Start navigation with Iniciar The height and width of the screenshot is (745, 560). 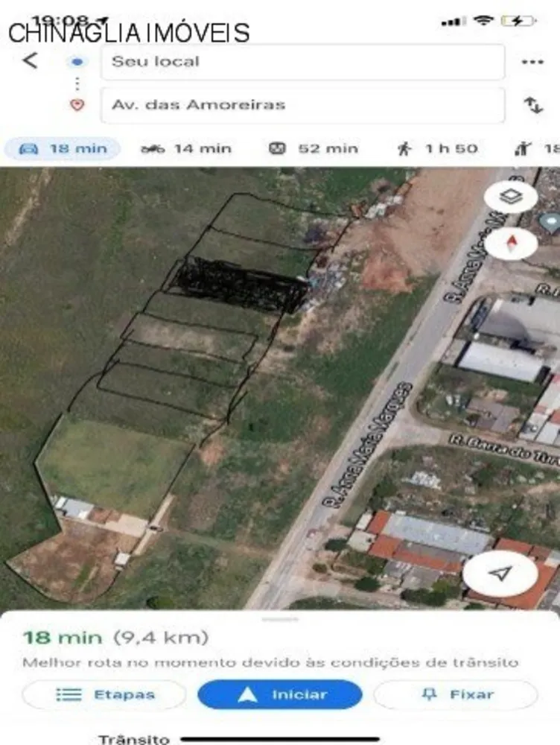click(x=280, y=694)
